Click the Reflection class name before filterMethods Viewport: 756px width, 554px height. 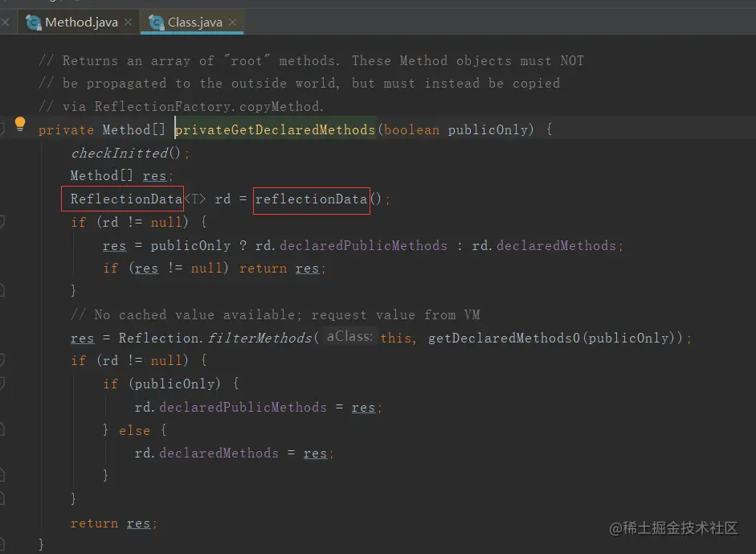click(158, 338)
